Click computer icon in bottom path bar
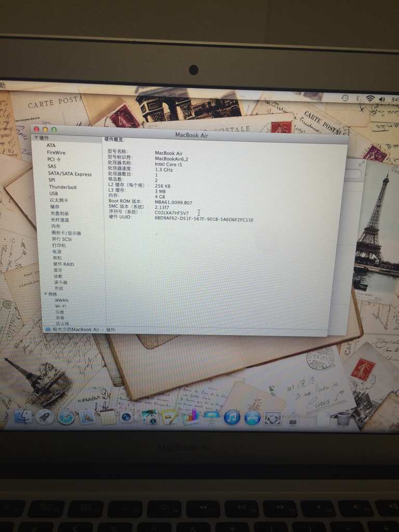The height and width of the screenshot is (532, 399). point(48,329)
